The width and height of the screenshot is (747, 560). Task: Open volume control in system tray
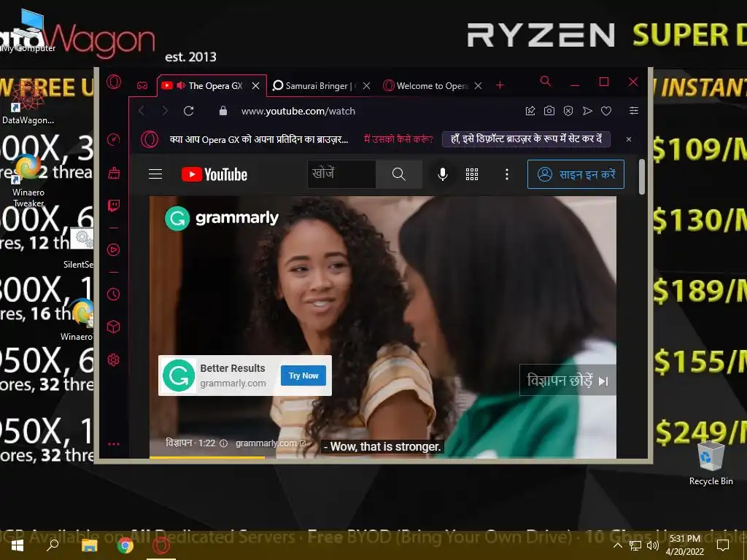click(653, 545)
